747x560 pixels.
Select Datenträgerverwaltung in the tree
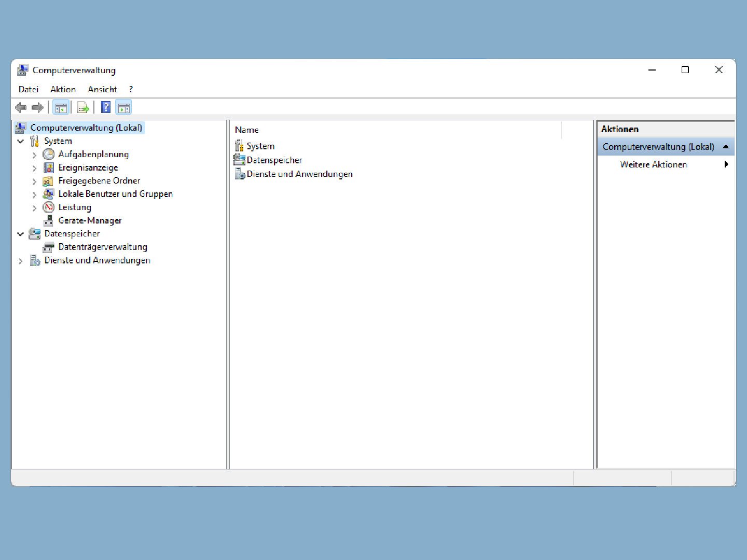(x=103, y=247)
